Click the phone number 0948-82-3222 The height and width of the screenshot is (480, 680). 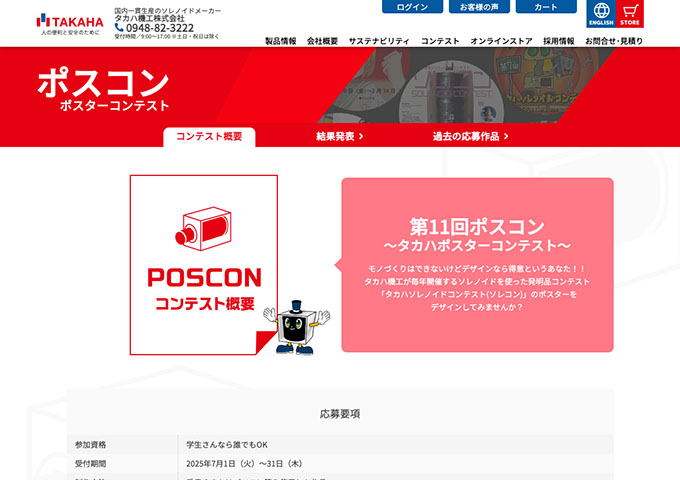pos(160,28)
